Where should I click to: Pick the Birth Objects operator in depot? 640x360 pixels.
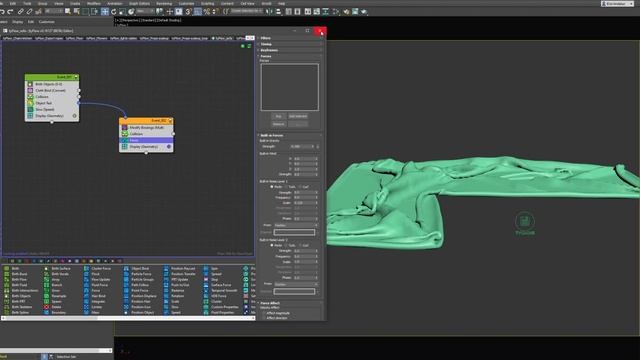[21, 296]
